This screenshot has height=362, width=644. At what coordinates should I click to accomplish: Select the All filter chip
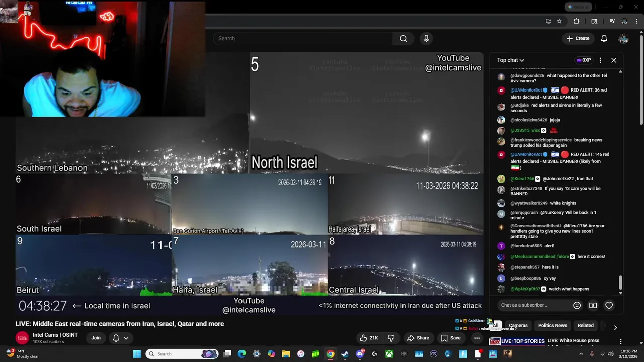pos(496,325)
